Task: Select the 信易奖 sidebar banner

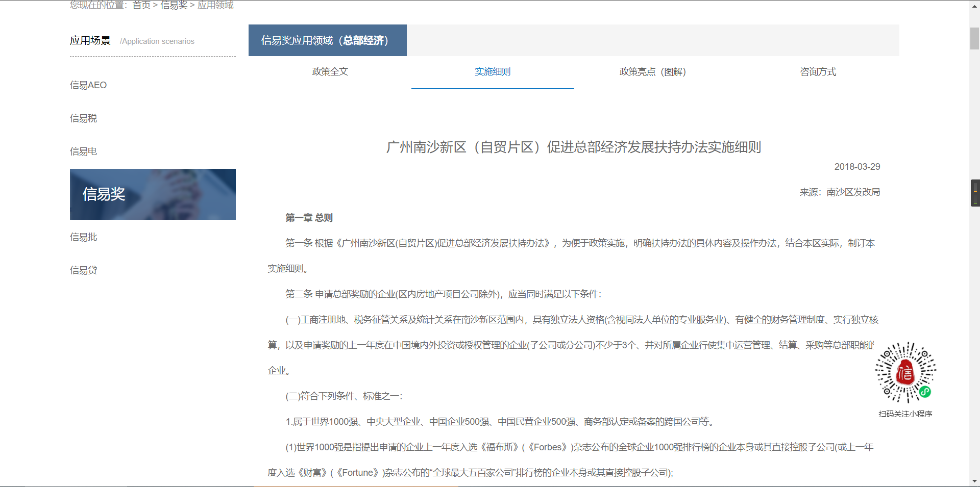Action: point(153,194)
